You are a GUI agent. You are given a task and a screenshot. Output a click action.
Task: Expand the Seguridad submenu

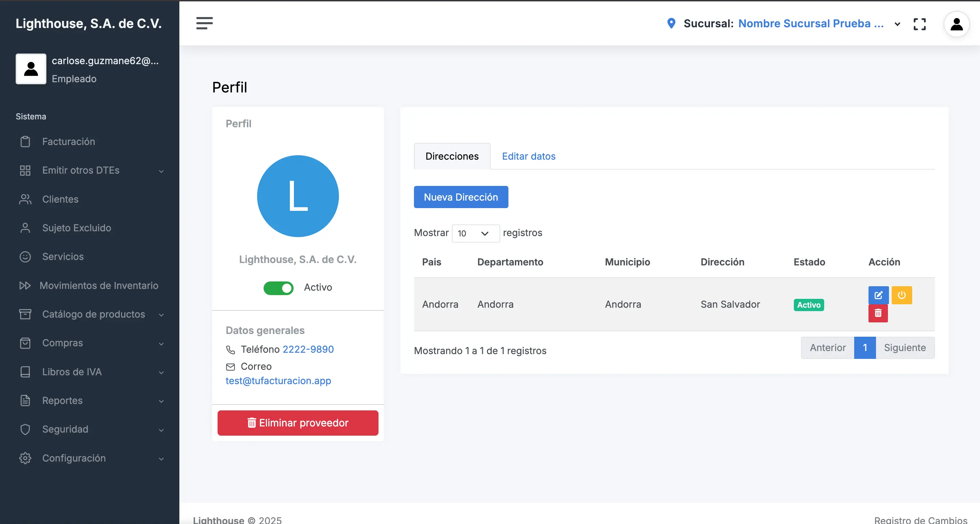pyautogui.click(x=161, y=430)
